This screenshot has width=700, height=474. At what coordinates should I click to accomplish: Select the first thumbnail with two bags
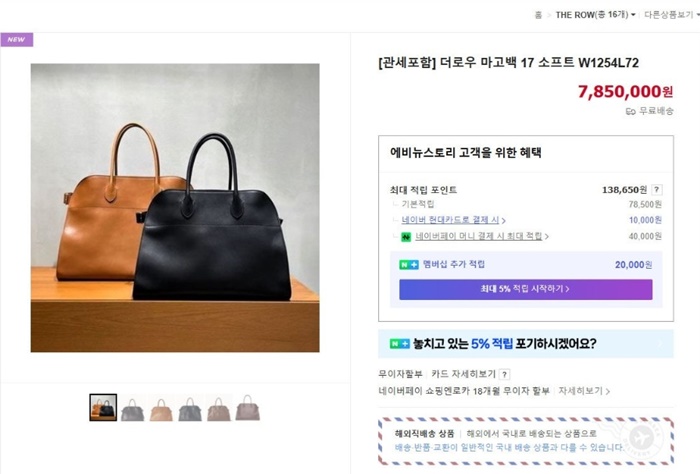point(103,407)
